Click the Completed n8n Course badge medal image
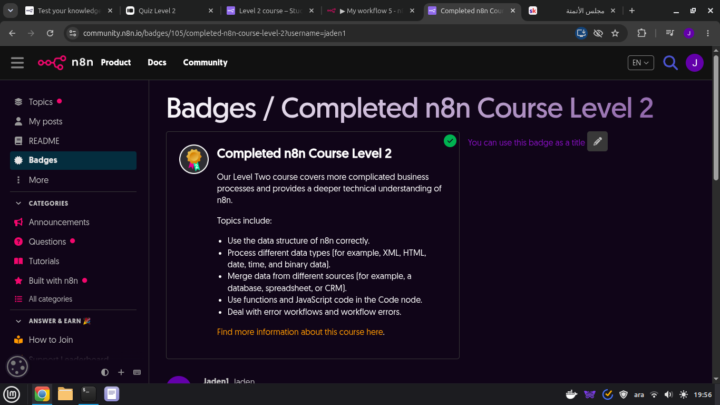Viewport: 720px width, 405px height. [194, 159]
